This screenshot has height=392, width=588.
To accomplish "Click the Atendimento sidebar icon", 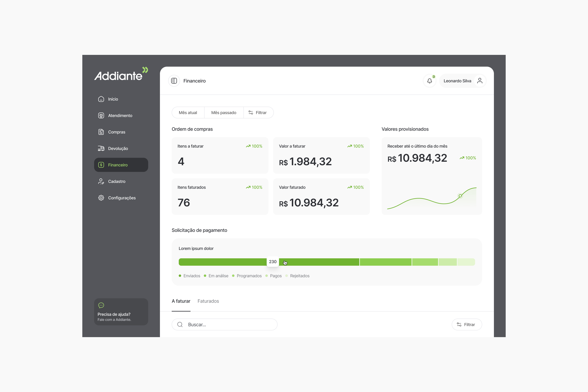I will [x=101, y=115].
